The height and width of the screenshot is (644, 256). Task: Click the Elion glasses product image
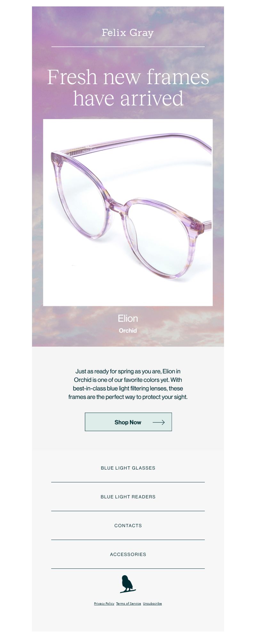coord(128,213)
